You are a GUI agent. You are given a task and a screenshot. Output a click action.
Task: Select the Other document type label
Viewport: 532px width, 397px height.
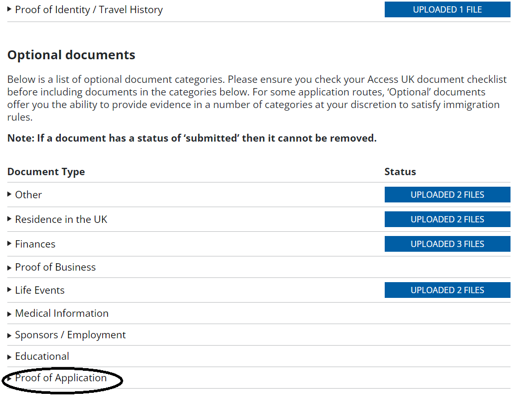tap(28, 195)
